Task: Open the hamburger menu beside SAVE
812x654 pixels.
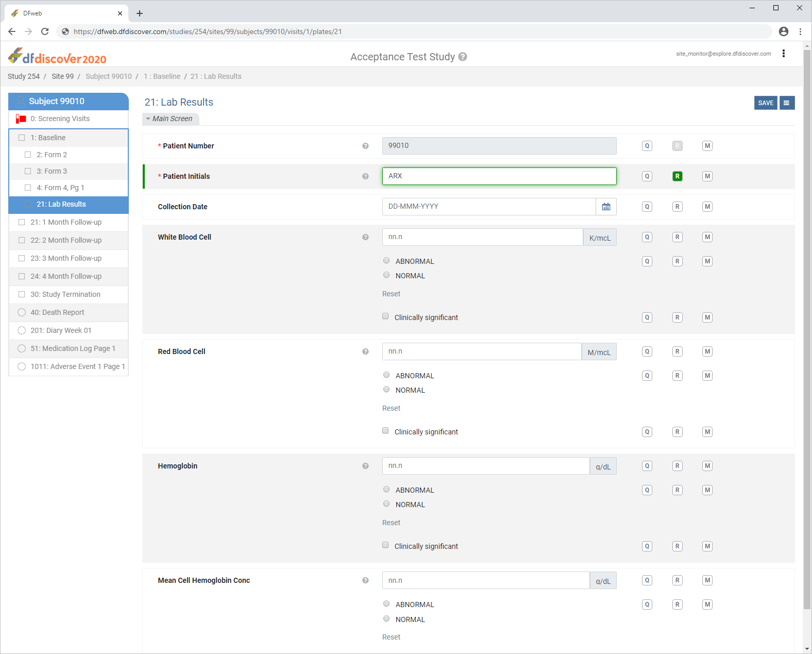Action: click(787, 103)
